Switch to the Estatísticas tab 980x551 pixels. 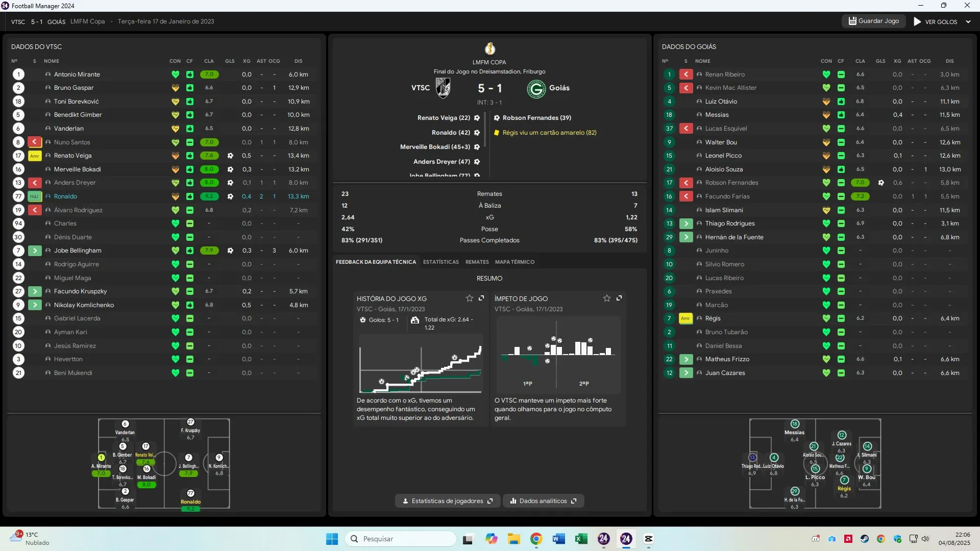[441, 262]
